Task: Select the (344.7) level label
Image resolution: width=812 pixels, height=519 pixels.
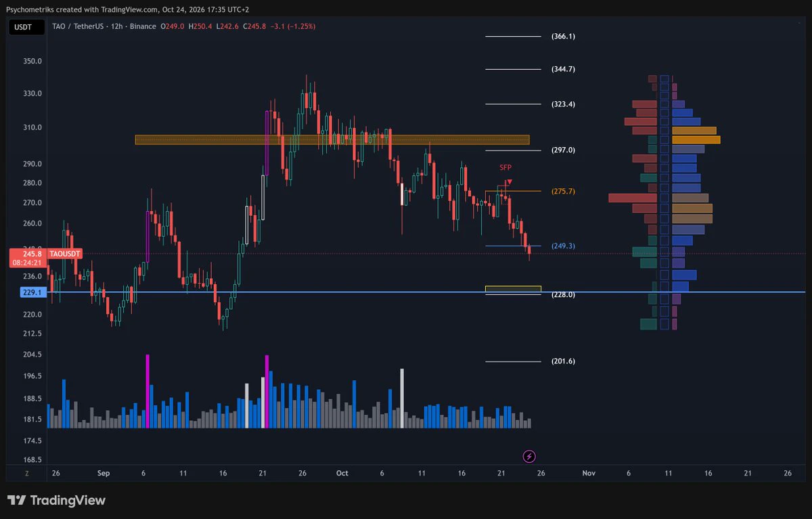Action: (563, 69)
